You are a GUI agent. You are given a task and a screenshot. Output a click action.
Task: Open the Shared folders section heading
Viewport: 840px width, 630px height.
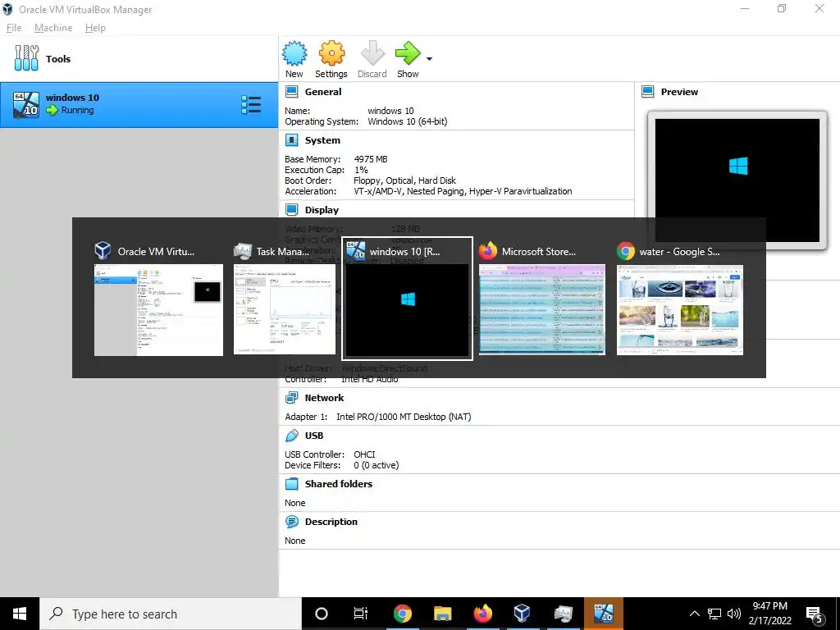point(339,484)
